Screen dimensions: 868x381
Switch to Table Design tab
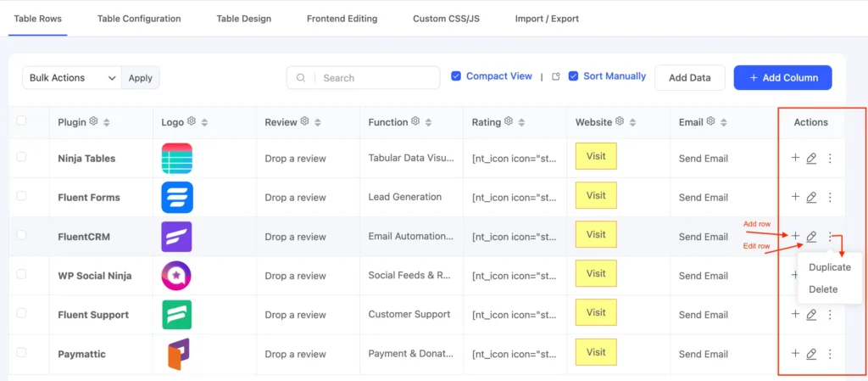click(244, 19)
